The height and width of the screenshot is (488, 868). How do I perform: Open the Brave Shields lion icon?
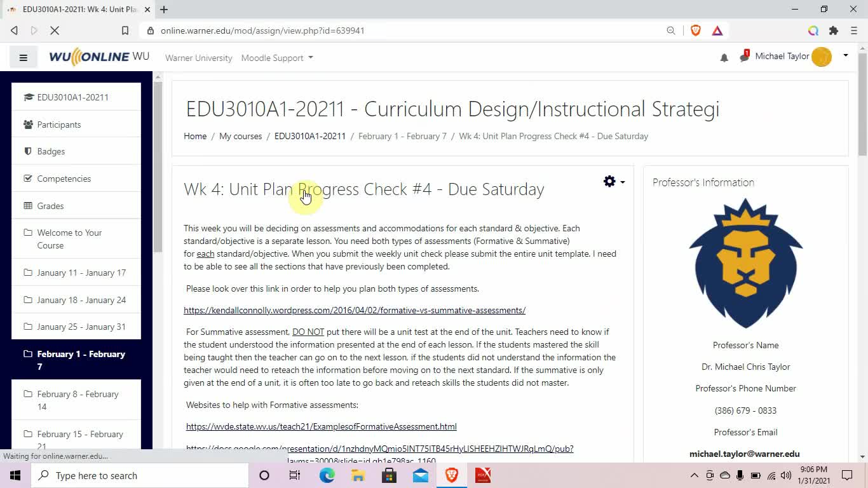696,30
